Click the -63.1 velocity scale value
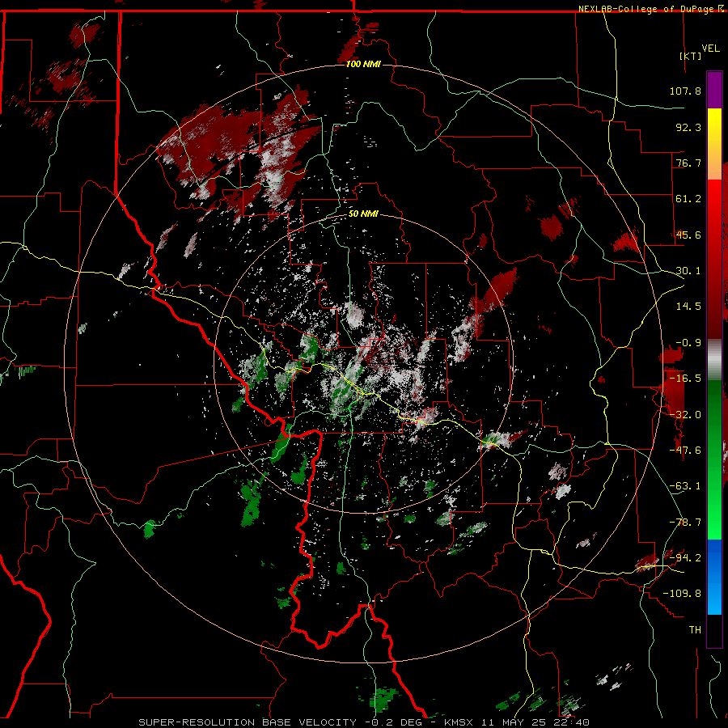 685,486
